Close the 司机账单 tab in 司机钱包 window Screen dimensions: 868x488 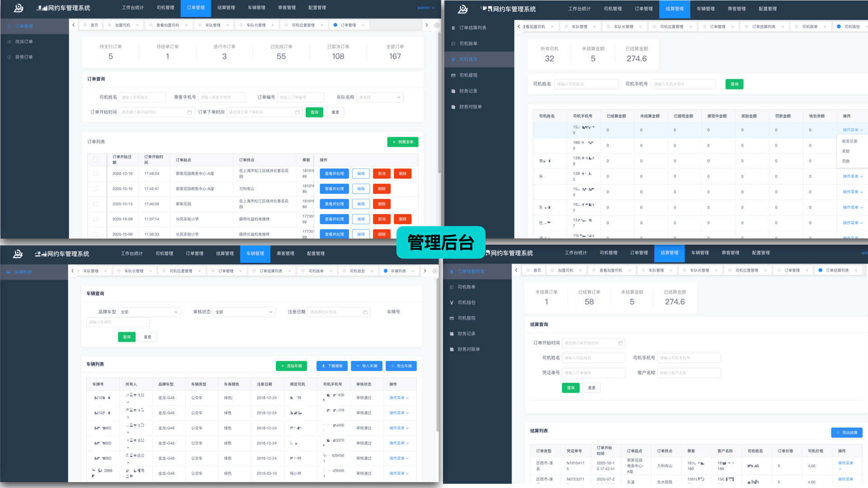point(825,27)
